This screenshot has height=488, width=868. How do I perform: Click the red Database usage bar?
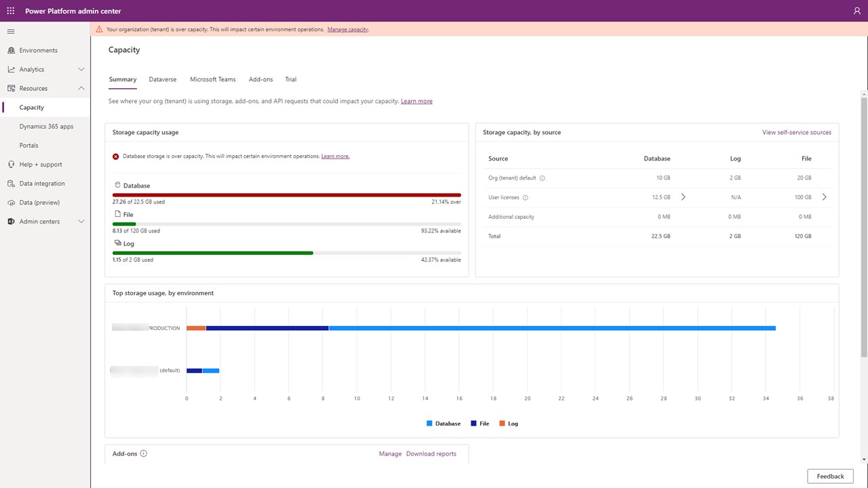pyautogui.click(x=287, y=195)
